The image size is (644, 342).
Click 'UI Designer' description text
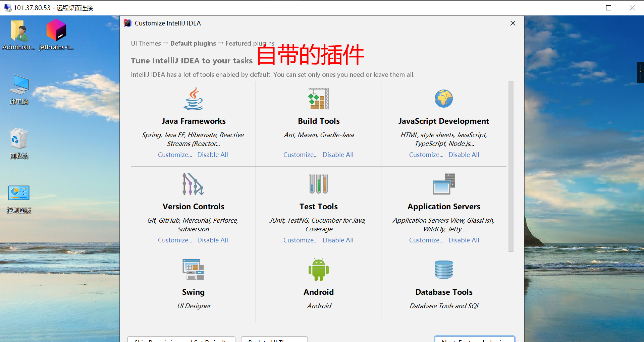tap(194, 306)
